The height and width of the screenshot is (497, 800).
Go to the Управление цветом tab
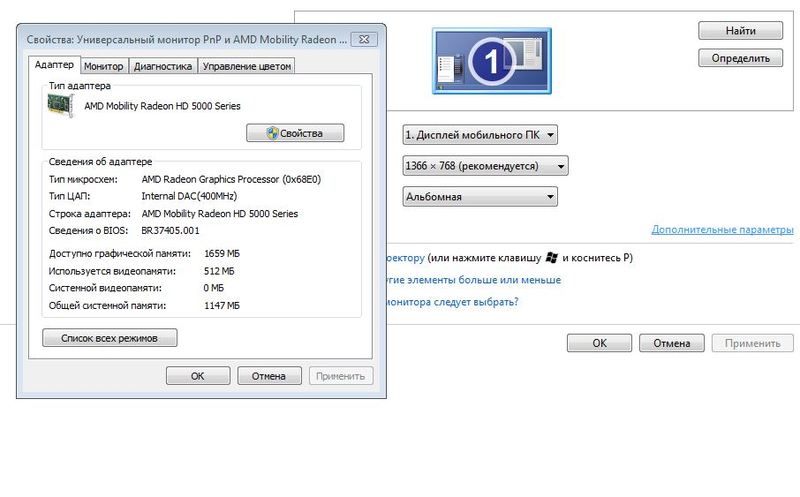click(x=247, y=66)
